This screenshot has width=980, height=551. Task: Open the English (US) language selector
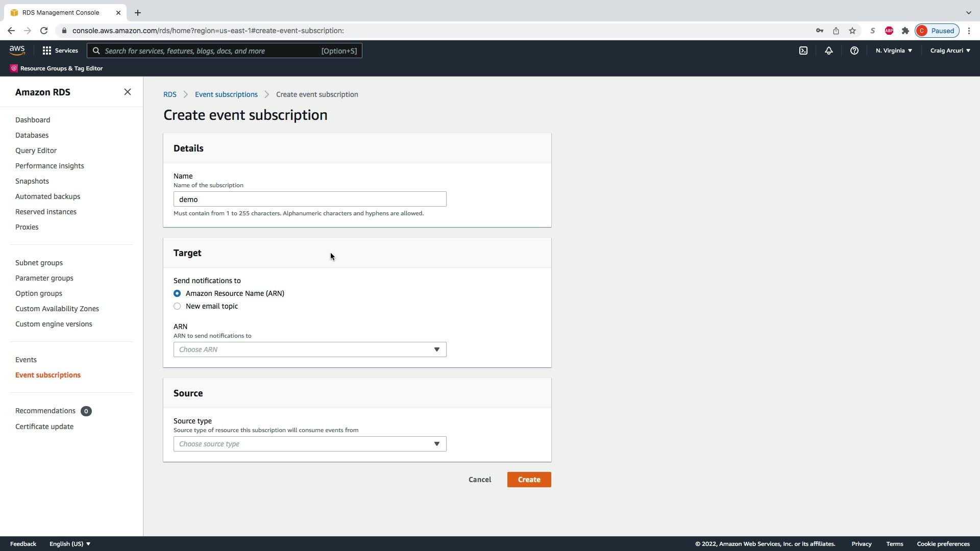70,544
